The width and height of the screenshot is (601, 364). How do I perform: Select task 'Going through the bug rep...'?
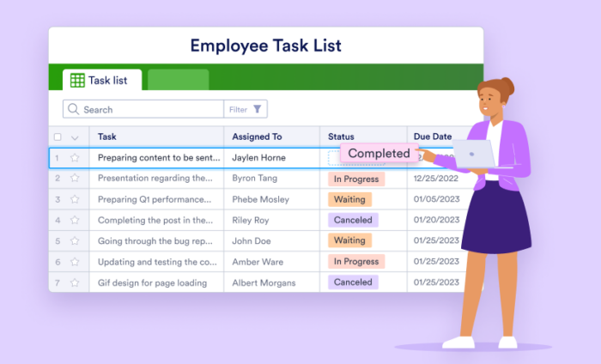click(x=155, y=241)
